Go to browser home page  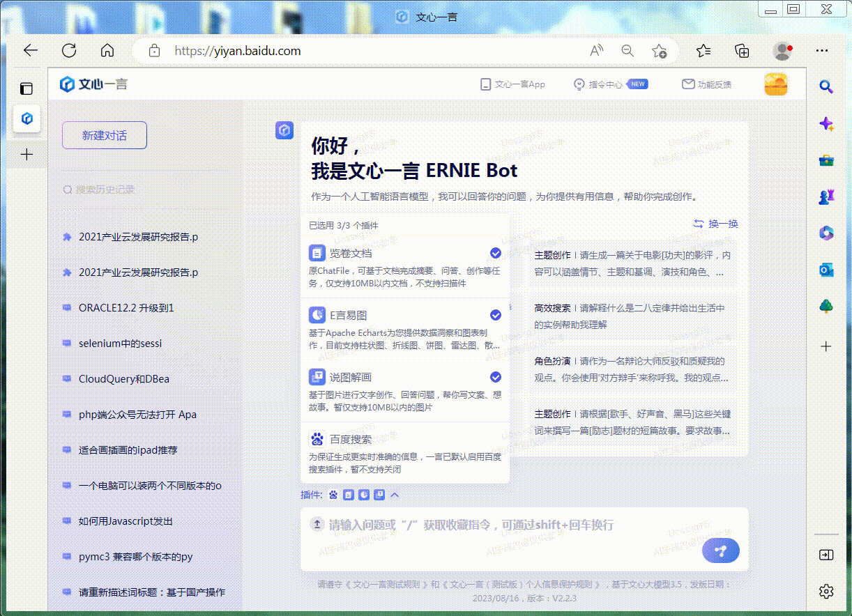pos(107,51)
